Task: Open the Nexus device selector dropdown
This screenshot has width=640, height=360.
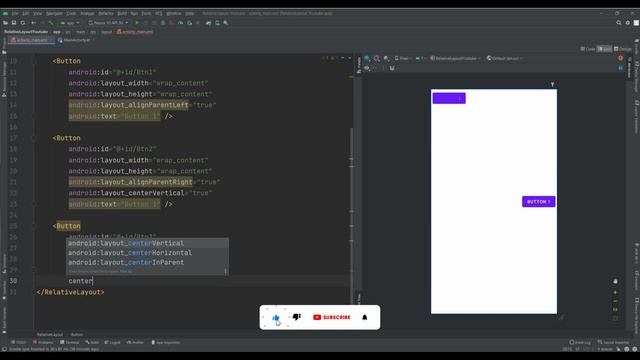Action: 108,23
